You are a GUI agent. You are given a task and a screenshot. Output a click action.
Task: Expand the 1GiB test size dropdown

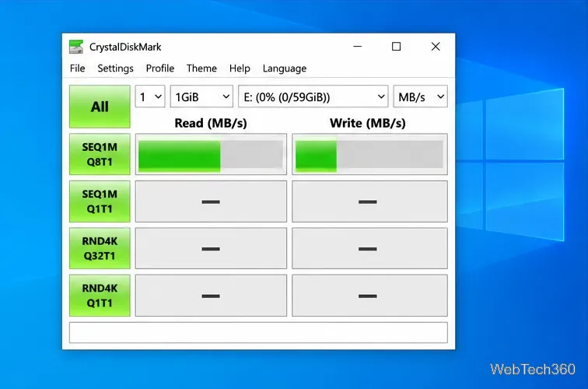point(201,96)
